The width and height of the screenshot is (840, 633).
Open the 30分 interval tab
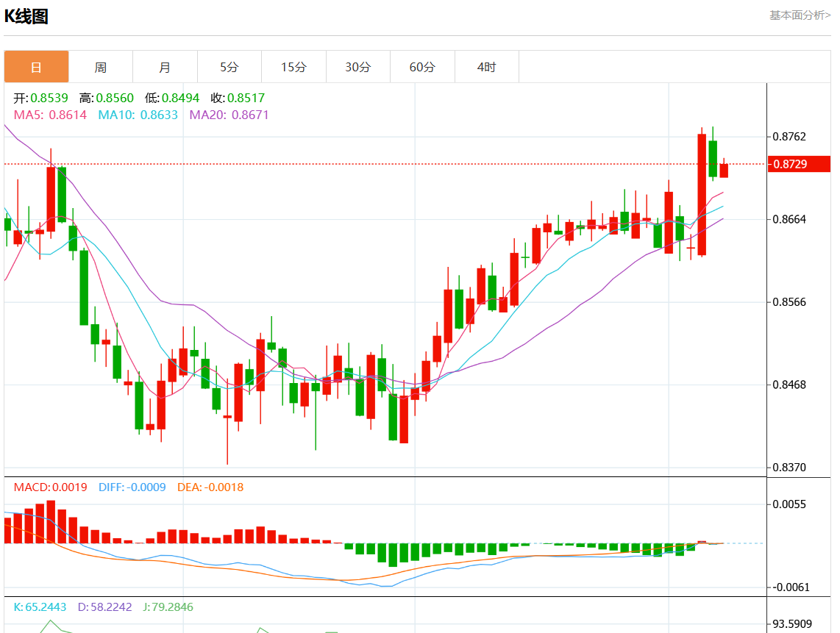coord(358,67)
